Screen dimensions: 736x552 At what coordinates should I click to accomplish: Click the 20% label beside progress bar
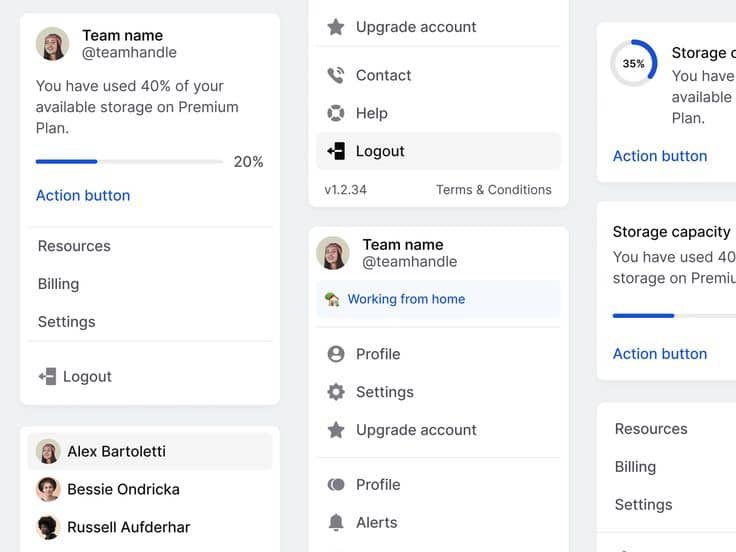click(248, 161)
